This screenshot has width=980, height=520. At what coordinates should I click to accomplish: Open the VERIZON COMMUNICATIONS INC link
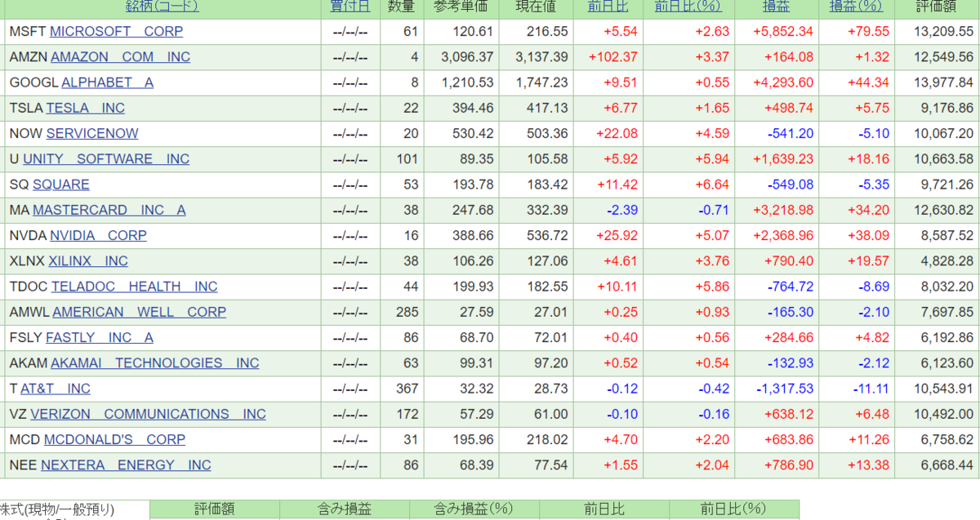coord(148,414)
